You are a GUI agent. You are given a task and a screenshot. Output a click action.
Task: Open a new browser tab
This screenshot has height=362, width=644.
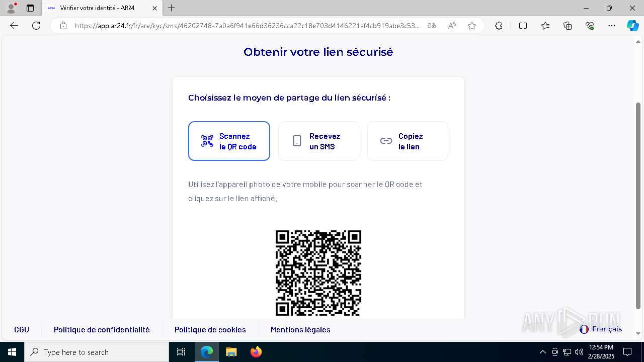pos(172,8)
